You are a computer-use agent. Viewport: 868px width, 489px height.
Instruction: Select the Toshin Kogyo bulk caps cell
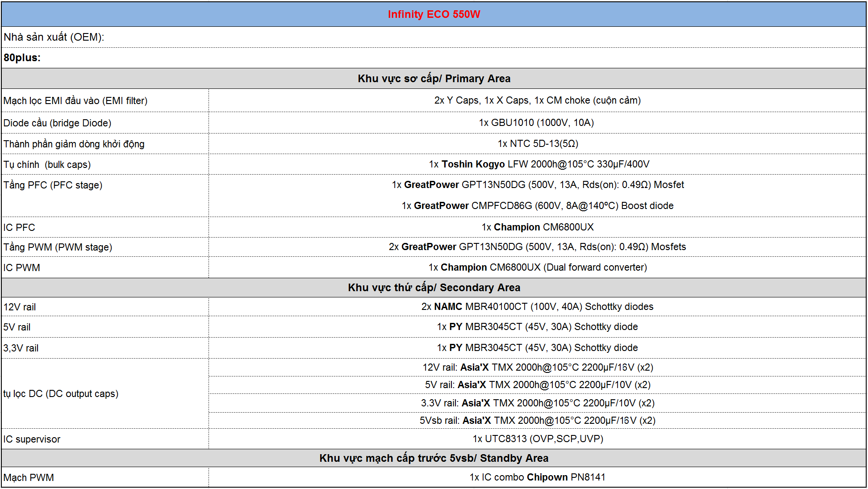click(539, 164)
